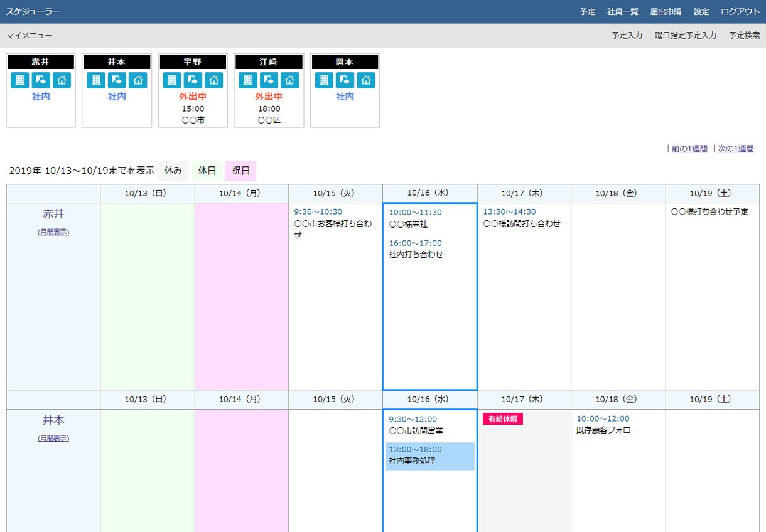Set 江崎 to in-office with the building icon
766x532 pixels.
[248, 80]
